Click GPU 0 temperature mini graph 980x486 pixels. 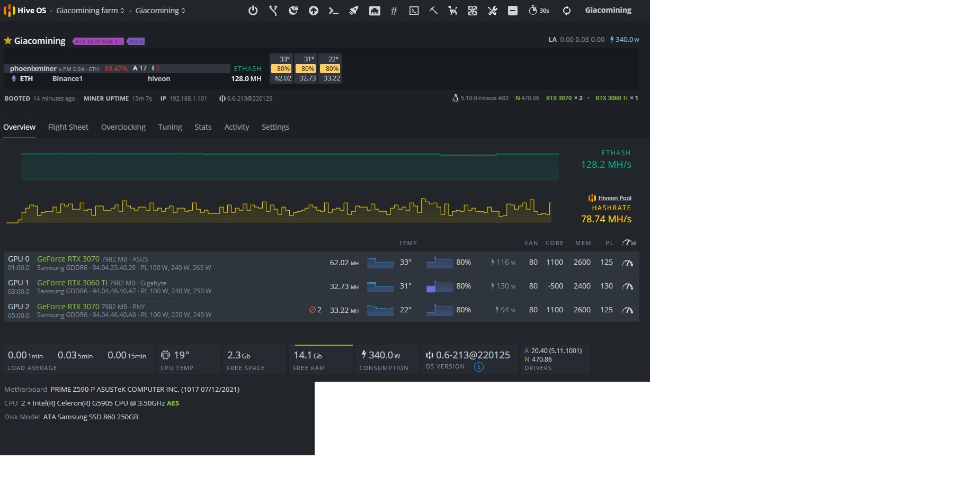coord(380,263)
